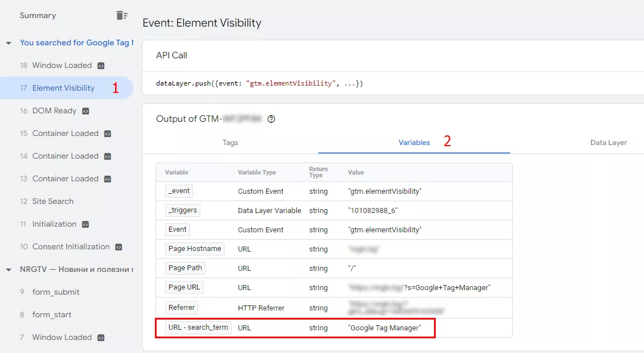This screenshot has height=353, width=644.
Task: Click the Value column header
Action: pyautogui.click(x=356, y=172)
